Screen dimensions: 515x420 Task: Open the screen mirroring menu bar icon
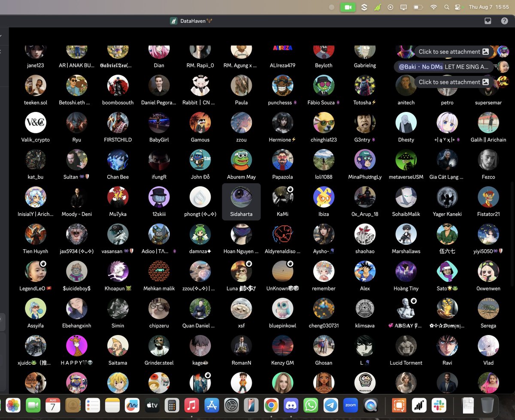(x=403, y=7)
